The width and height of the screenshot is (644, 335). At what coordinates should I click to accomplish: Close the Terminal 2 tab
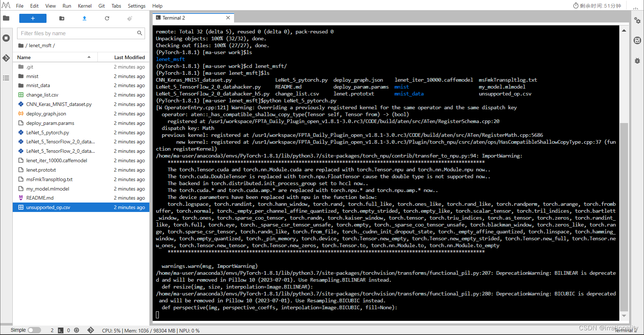[x=228, y=18]
